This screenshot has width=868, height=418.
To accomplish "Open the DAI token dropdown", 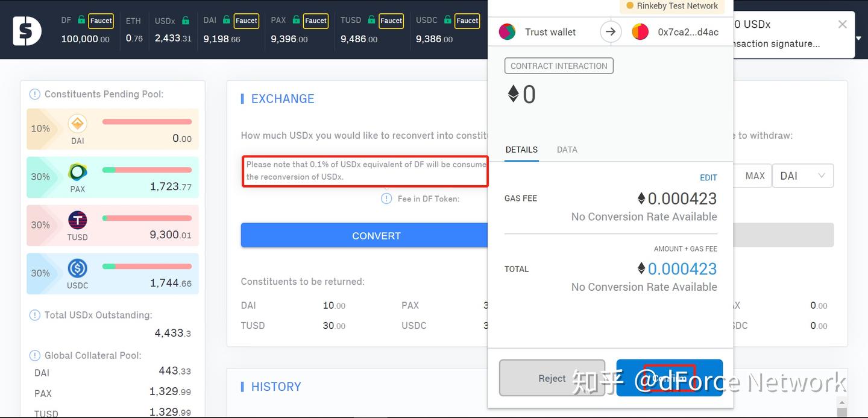I will coord(802,176).
